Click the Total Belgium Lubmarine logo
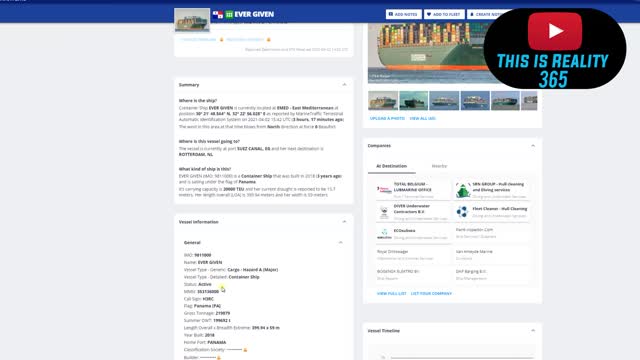This screenshot has width=640, height=360. pos(384,190)
